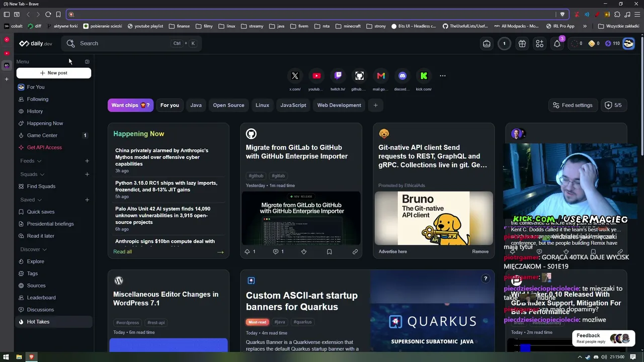The image size is (644, 362).
Task: Select the Java feed tab
Action: tap(196, 105)
